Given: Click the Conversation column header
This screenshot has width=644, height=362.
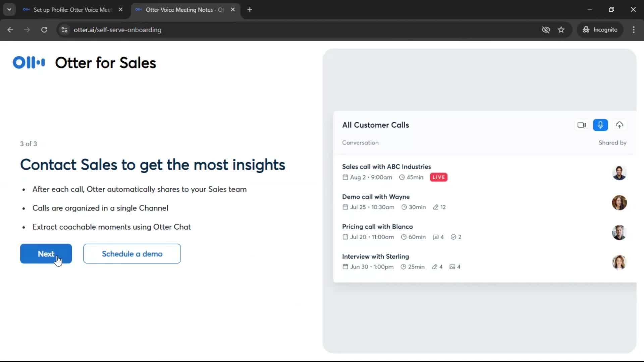Looking at the screenshot, I should pyautogui.click(x=360, y=143).
